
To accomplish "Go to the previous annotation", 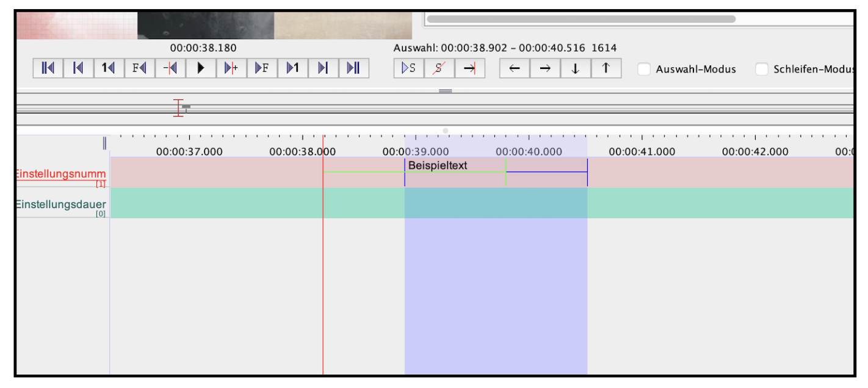I will 515,68.
